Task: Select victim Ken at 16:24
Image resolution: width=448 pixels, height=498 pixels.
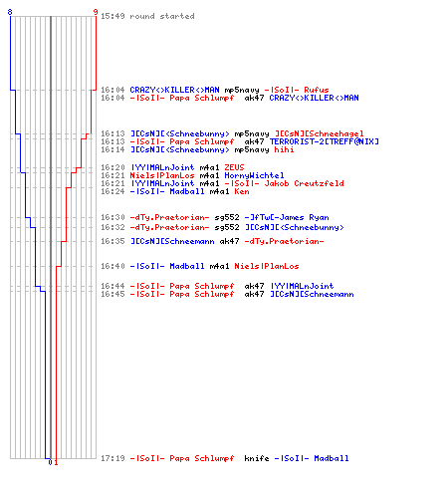Action: click(242, 191)
